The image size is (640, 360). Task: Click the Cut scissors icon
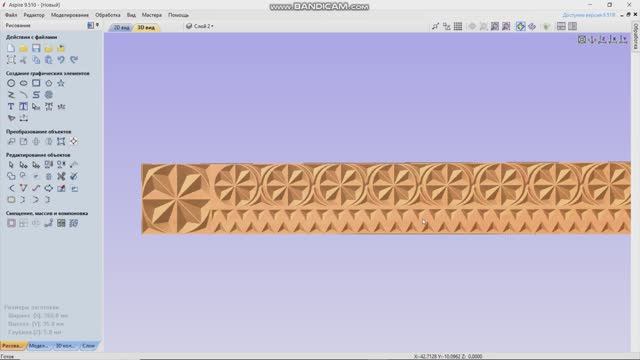(x=23, y=60)
